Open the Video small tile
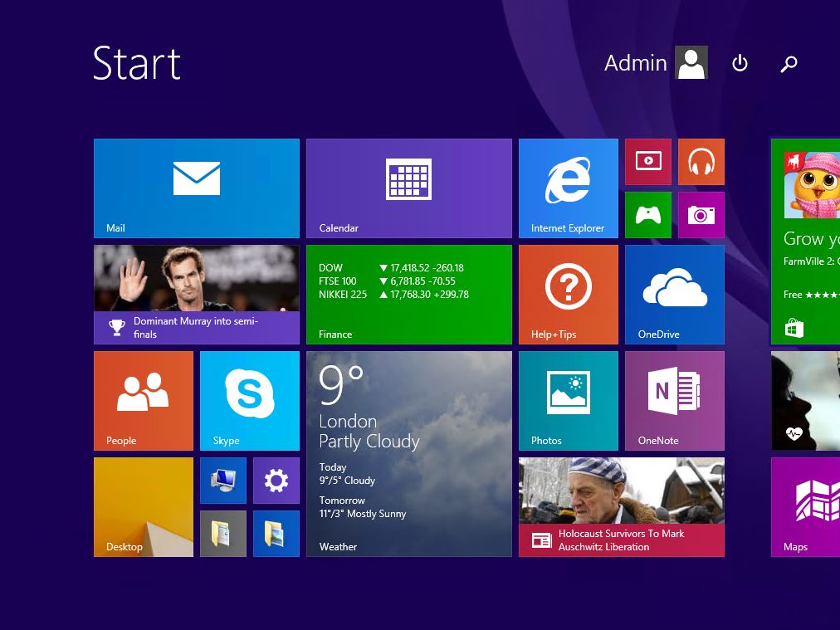840x630 pixels. tap(647, 162)
